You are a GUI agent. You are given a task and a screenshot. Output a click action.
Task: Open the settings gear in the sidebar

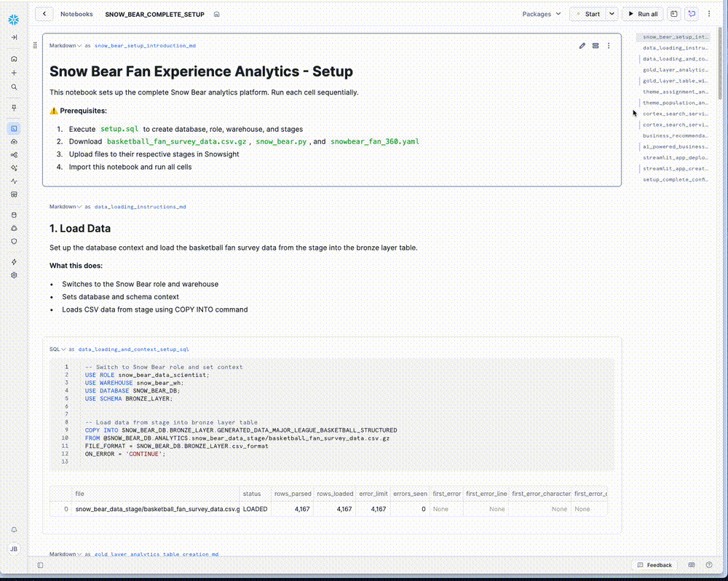pos(14,275)
